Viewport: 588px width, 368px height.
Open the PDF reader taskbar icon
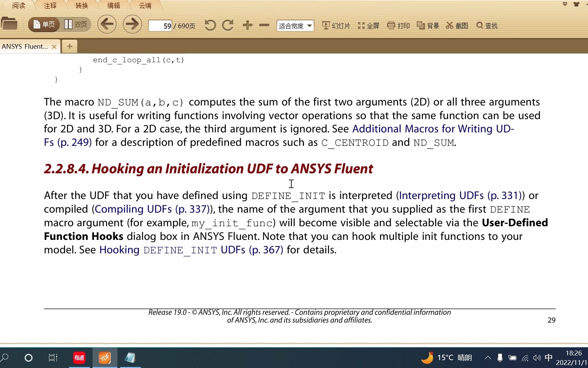click(105, 357)
